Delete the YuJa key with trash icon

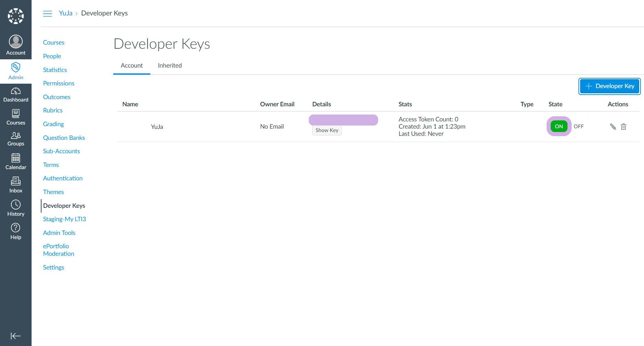[623, 127]
